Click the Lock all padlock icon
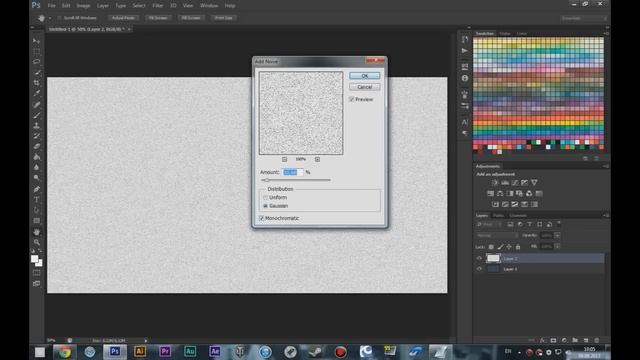 point(518,247)
